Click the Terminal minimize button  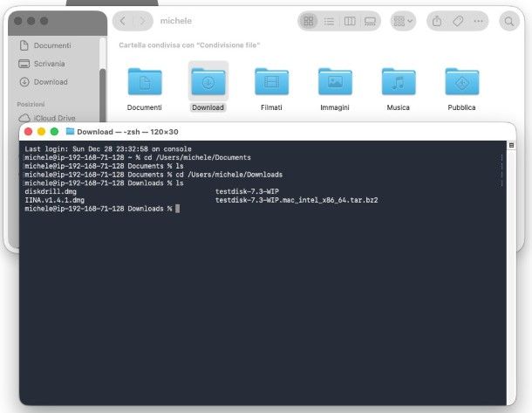[41, 132]
